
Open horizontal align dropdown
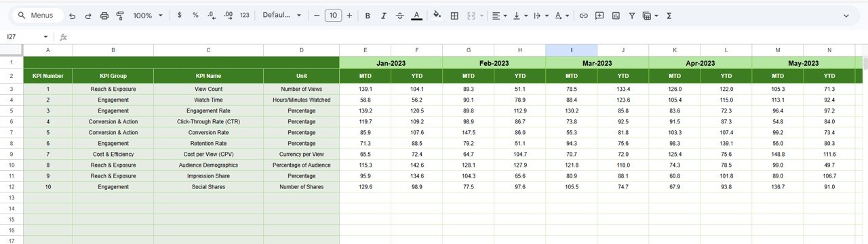(x=499, y=15)
